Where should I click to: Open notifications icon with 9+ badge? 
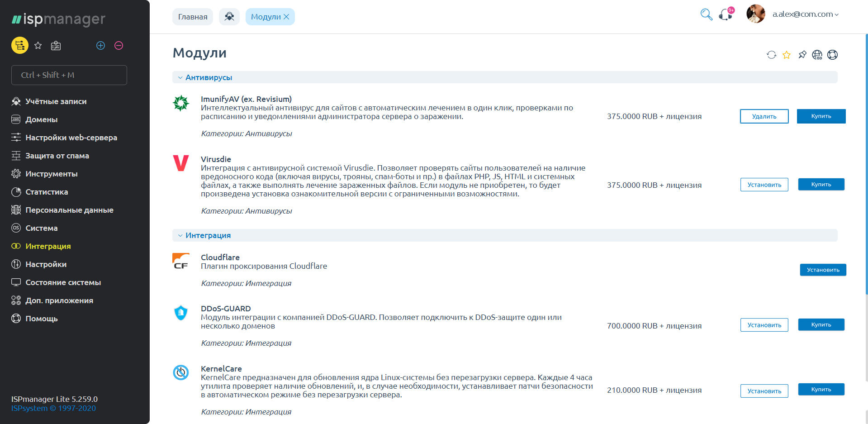coord(726,14)
